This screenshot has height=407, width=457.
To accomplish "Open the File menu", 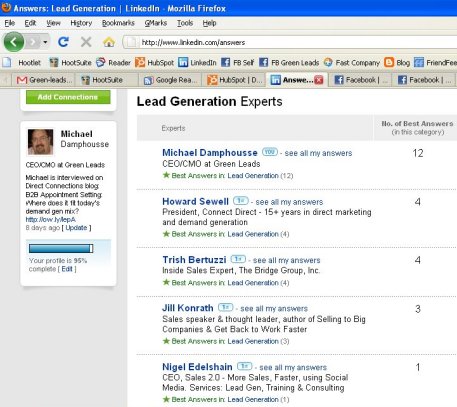I will [10, 23].
